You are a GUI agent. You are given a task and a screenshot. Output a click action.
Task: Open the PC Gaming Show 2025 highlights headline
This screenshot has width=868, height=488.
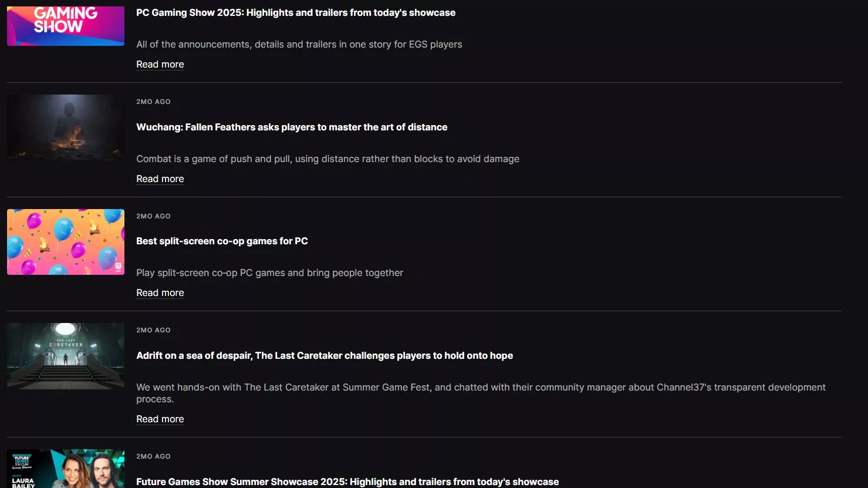295,13
